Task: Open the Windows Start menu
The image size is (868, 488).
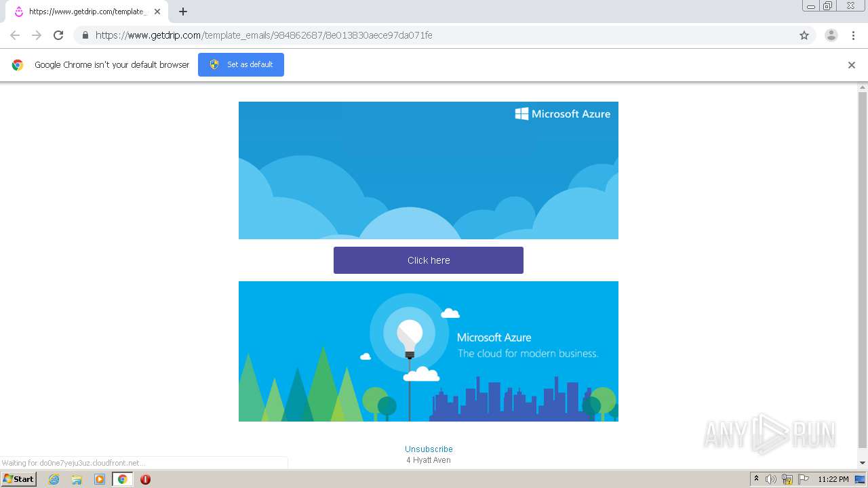Action: click(x=18, y=479)
